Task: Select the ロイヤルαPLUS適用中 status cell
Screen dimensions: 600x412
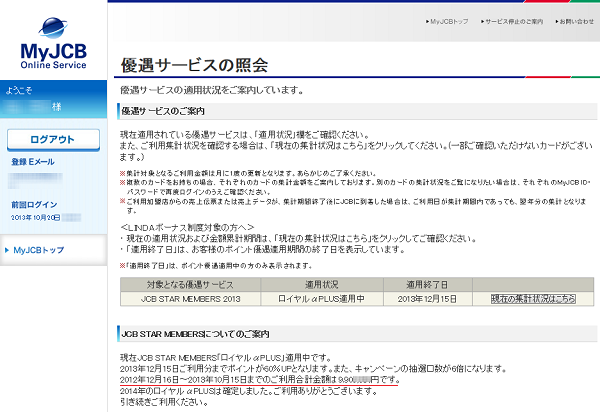Action: coord(322,299)
